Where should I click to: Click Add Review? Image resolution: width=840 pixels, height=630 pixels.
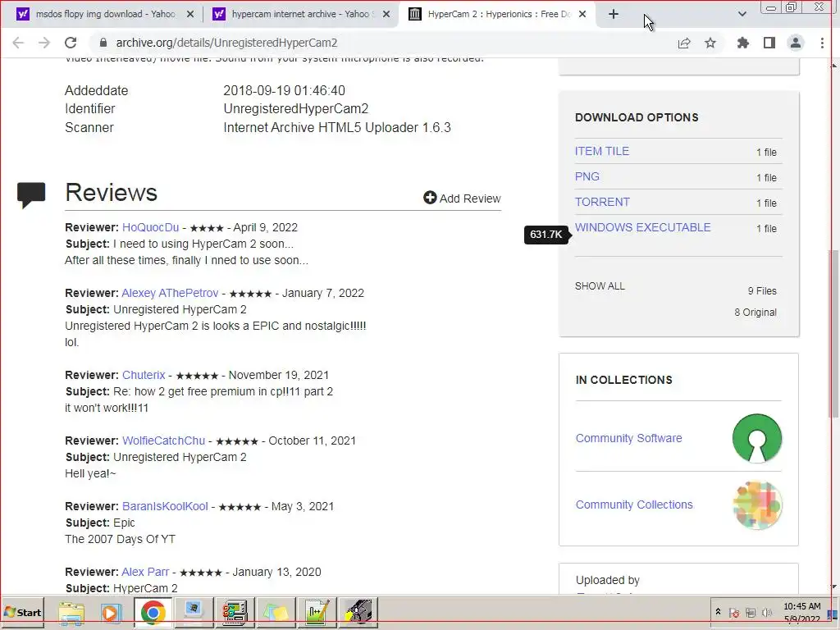(462, 199)
